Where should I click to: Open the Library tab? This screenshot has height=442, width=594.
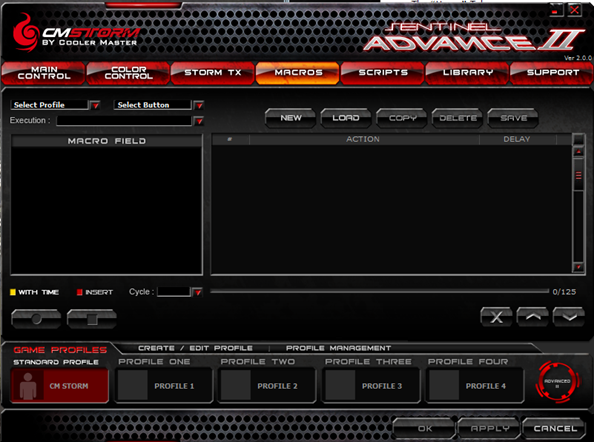[x=467, y=73]
